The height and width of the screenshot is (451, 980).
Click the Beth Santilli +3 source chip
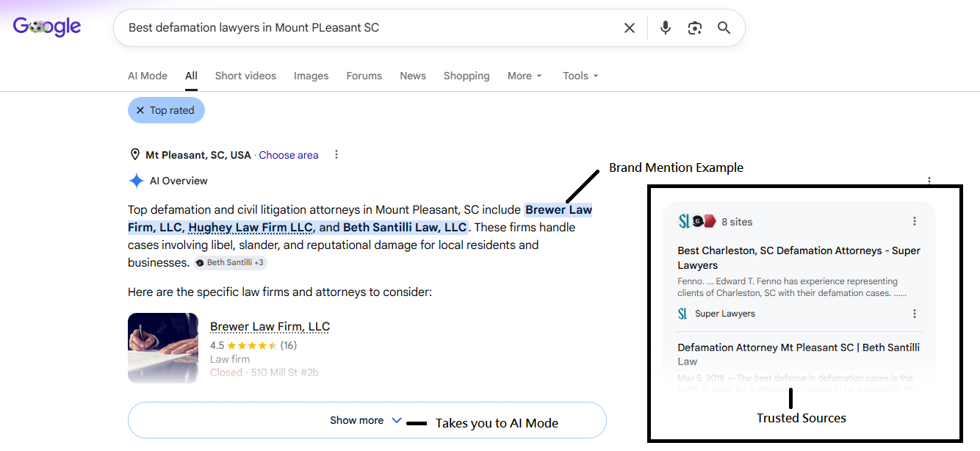[x=231, y=262]
